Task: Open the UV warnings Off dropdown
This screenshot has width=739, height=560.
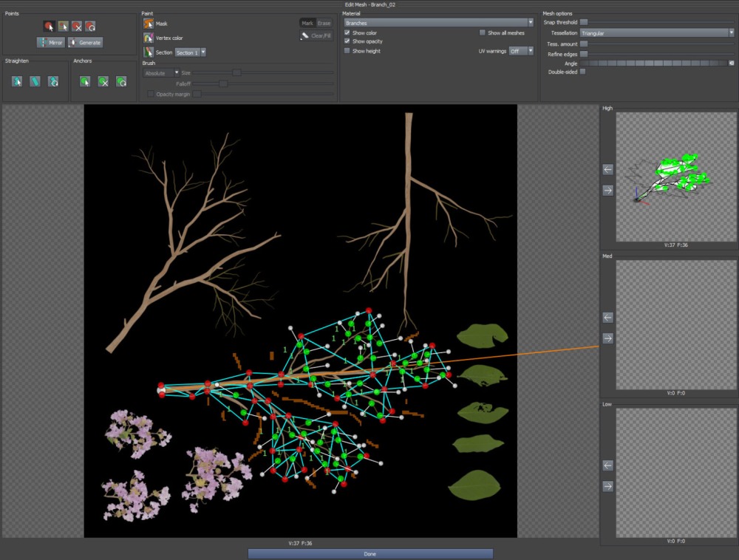Action: pos(521,51)
